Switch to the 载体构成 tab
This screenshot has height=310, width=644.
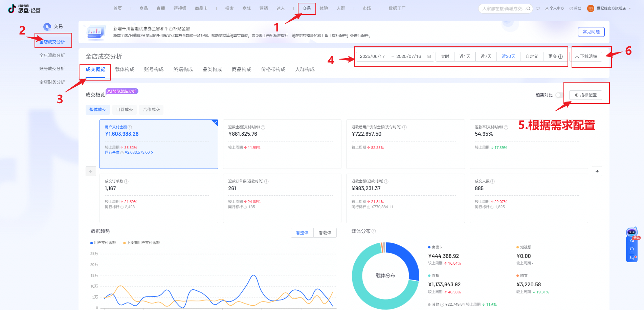click(125, 69)
